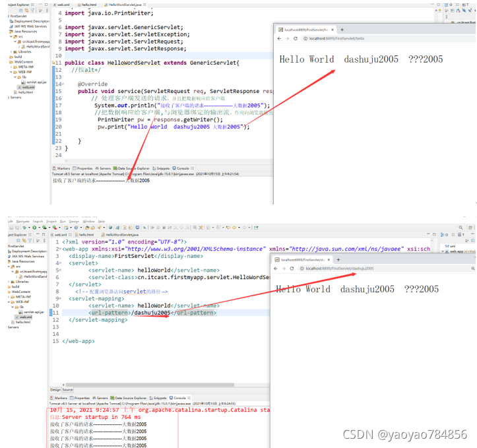Close web.xml tab in lower editor
Viewport: 477px width, 448px height.
tap(71, 234)
